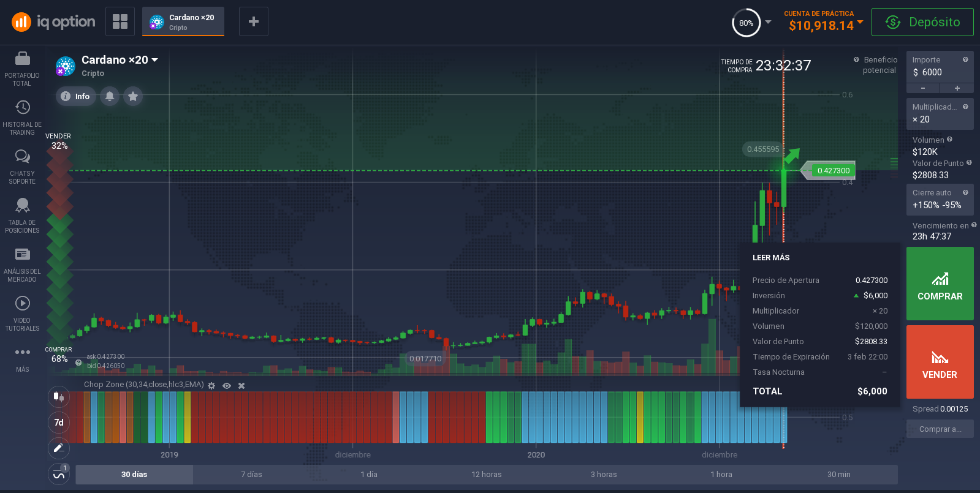
Task: Add a new asset tab with plus
Action: click(254, 21)
